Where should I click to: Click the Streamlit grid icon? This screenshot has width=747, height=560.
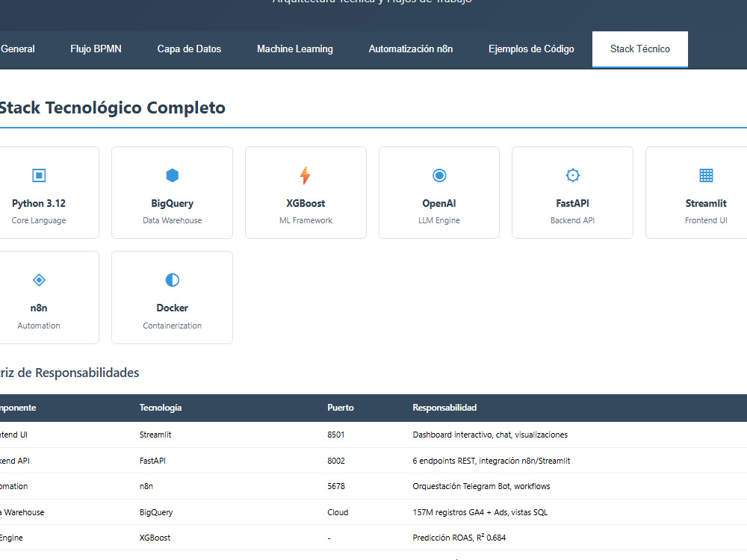coord(706,175)
